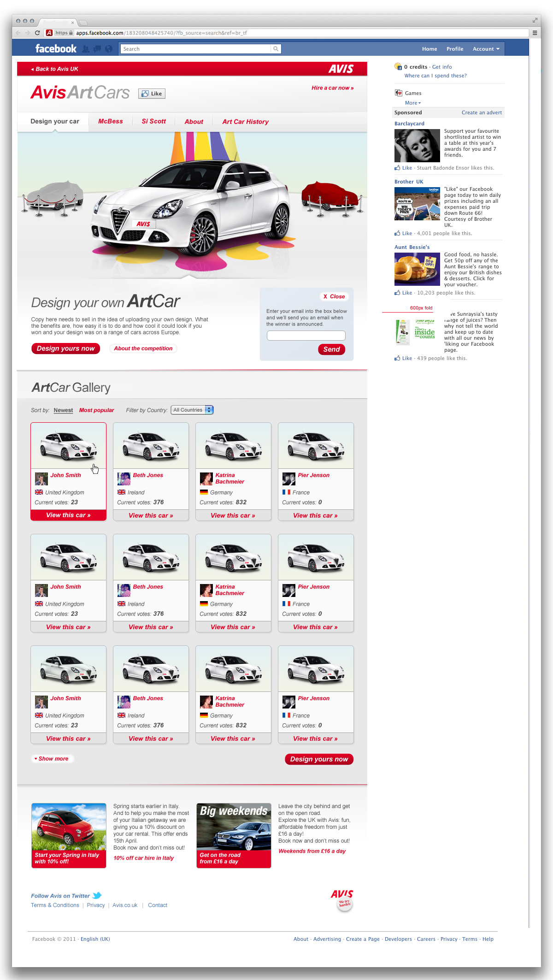Screen dimensions: 553x980
Task: Open the All Countries filter dropdown
Action: [x=192, y=410]
